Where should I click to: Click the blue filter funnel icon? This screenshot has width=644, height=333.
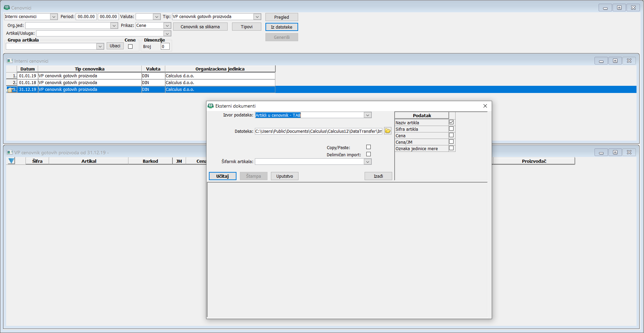pos(11,161)
